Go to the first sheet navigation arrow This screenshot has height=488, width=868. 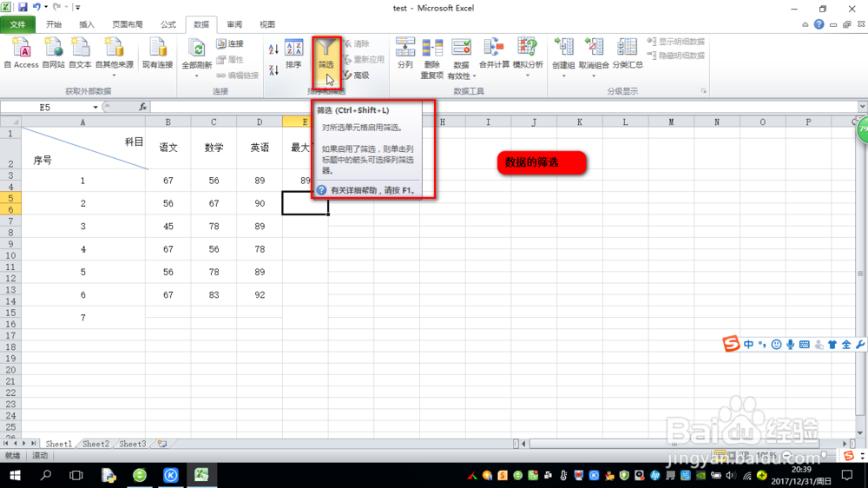tap(5, 444)
